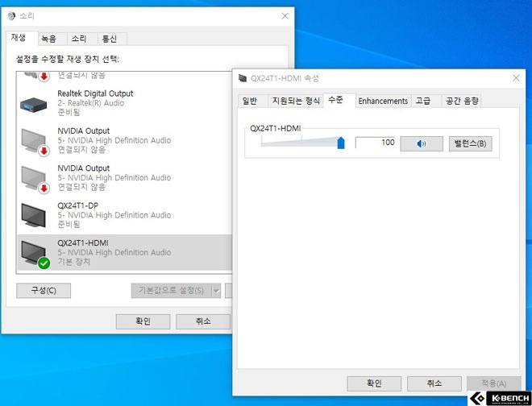This screenshot has height=406, width=532.
Task: Click the QX24T1-HDMI properties title icon
Action: coord(243,78)
